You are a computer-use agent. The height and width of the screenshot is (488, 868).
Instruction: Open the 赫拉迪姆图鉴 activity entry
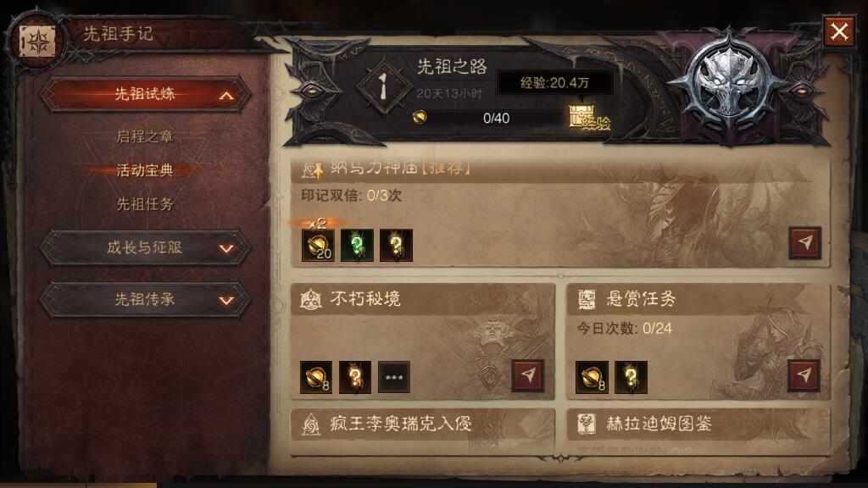point(698,424)
